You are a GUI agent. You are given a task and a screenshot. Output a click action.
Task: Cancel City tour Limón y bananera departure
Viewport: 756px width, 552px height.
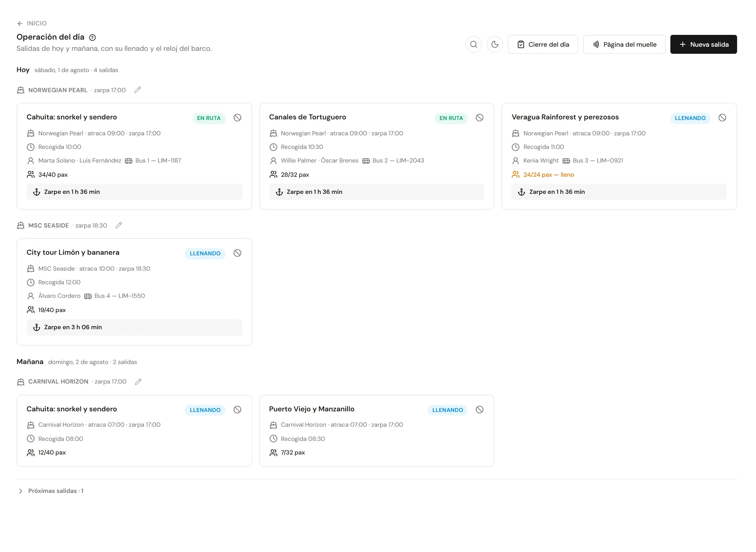coord(237,253)
